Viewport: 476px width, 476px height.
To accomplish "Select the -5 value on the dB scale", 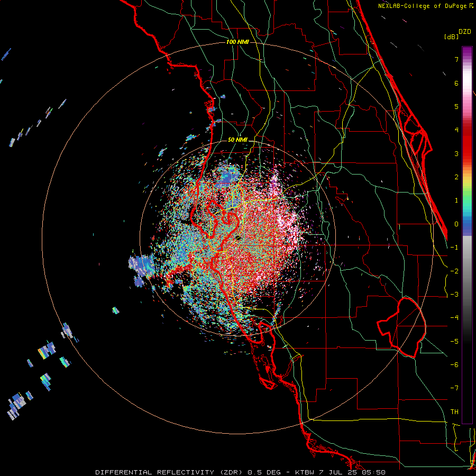I will coord(454,342).
